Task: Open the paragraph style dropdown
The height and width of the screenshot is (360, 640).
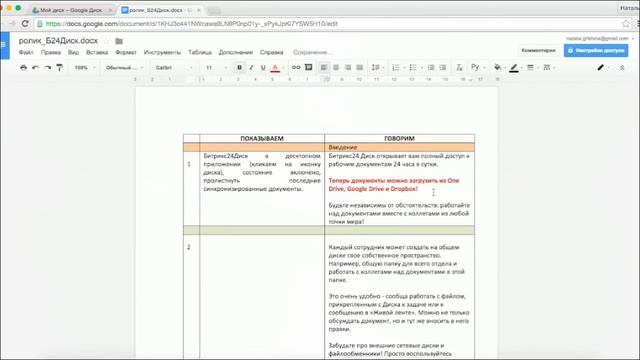Action: click(124, 67)
